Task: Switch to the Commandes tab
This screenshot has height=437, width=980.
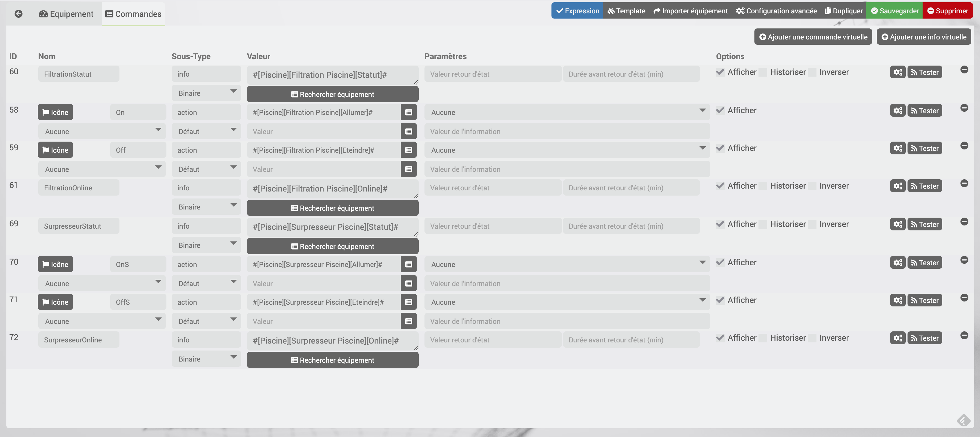Action: (x=134, y=14)
